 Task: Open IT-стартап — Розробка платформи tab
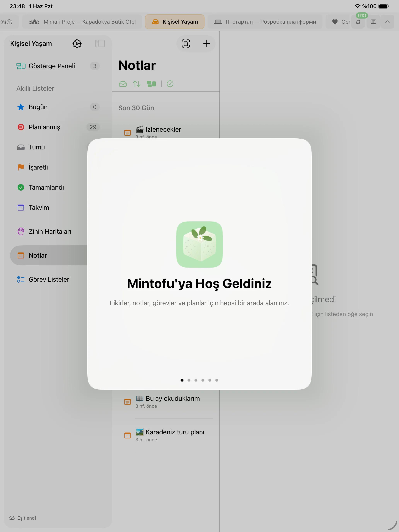[x=265, y=22]
